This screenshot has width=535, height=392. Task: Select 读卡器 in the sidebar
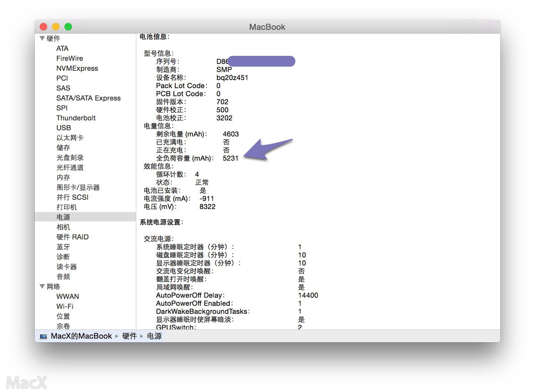67,267
